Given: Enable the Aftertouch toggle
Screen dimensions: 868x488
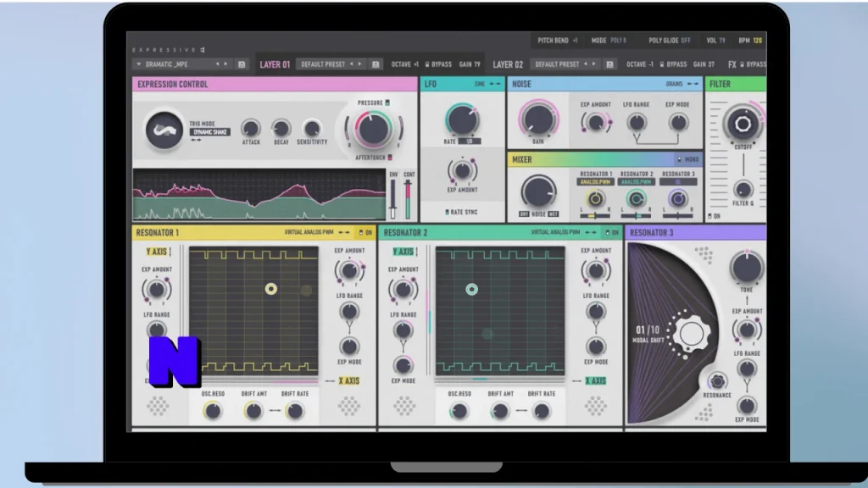Looking at the screenshot, I should 390,158.
